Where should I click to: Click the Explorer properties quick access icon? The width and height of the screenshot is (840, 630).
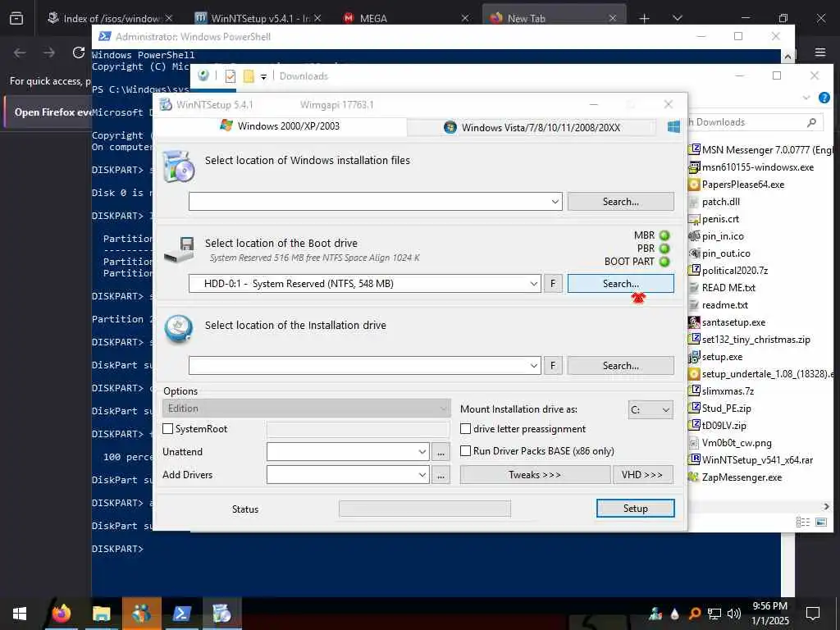pos(231,76)
